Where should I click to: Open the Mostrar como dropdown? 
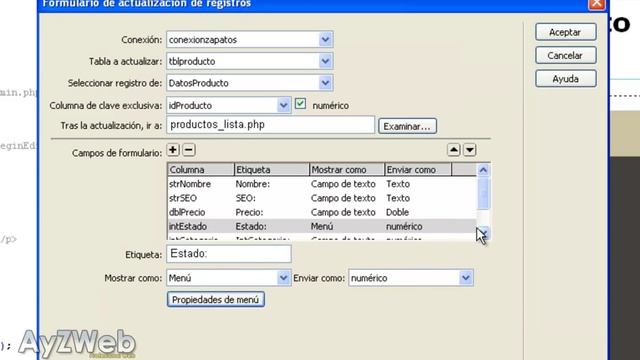(x=283, y=278)
